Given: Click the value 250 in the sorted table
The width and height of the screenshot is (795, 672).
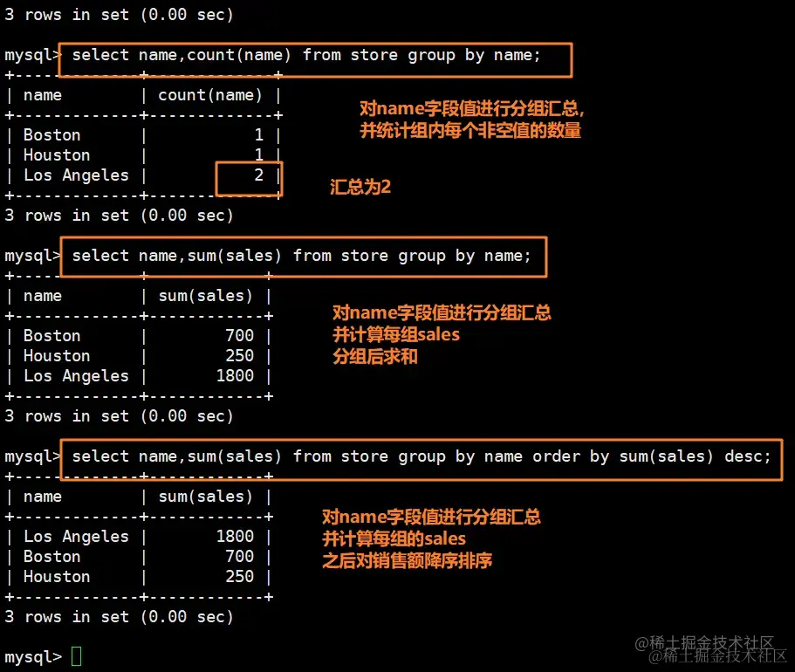Looking at the screenshot, I should click(239, 576).
